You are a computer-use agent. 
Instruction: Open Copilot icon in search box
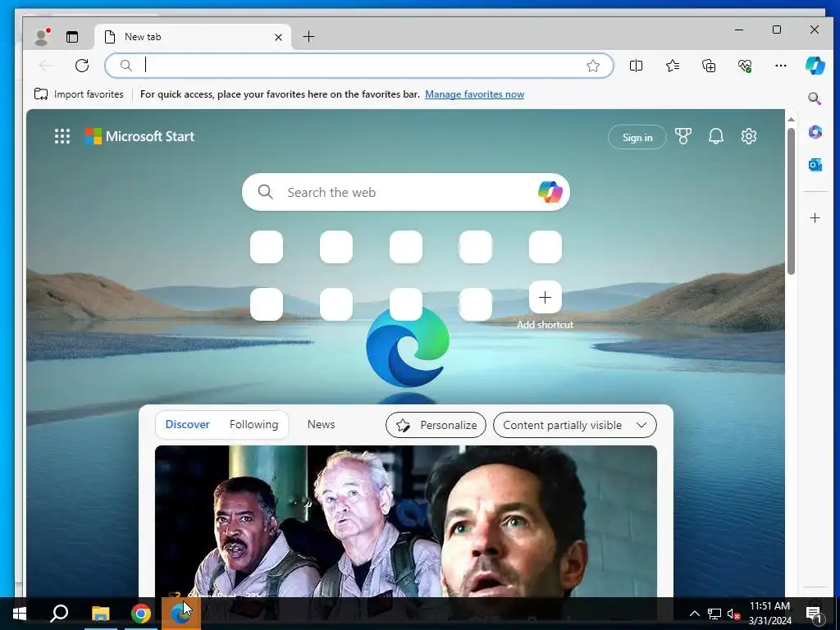(x=550, y=192)
